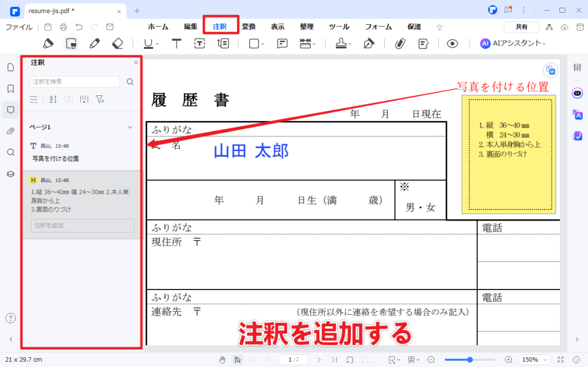Select the highlighter tool in toolbar
Image resolution: width=588 pixels, height=367 pixels.
[x=48, y=43]
